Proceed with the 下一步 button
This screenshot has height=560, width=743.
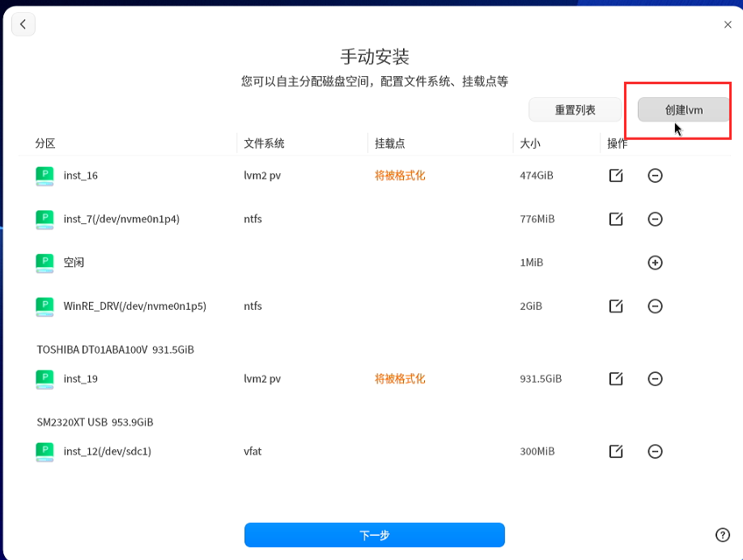[x=375, y=535]
